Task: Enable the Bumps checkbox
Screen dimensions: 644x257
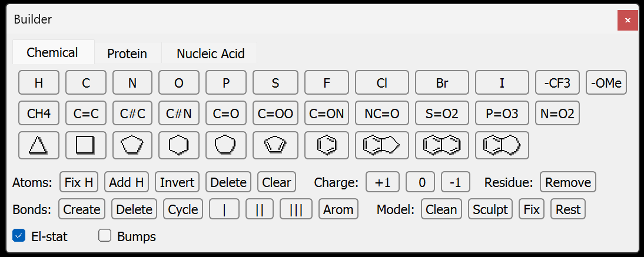Action: tap(105, 236)
